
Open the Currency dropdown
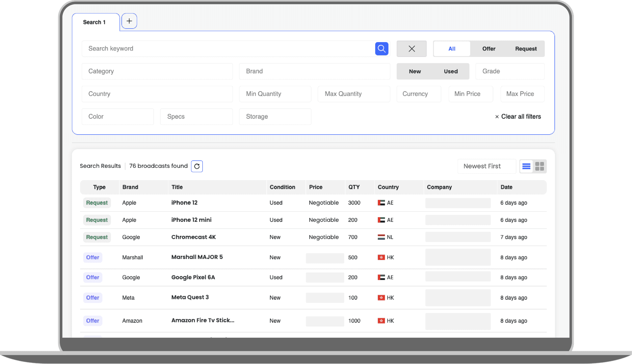tap(419, 94)
